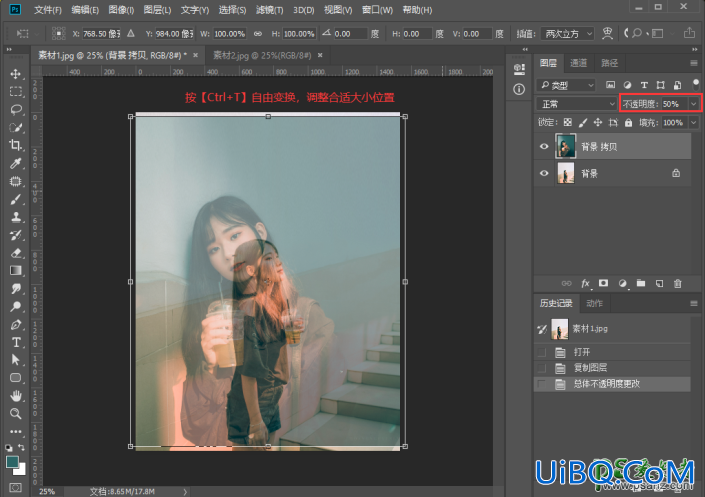Image resolution: width=705 pixels, height=497 pixels.
Task: Open the 插值 两次立方 dropdown
Action: click(567, 34)
